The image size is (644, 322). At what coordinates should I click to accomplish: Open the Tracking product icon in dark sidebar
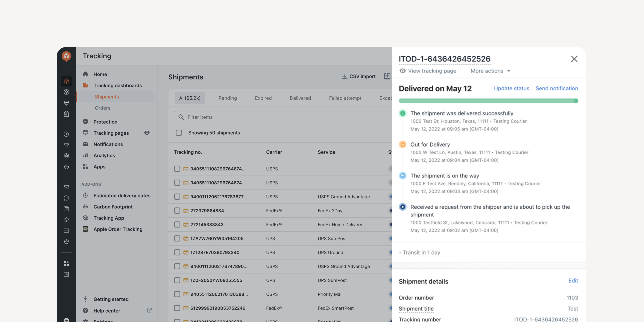click(66, 81)
